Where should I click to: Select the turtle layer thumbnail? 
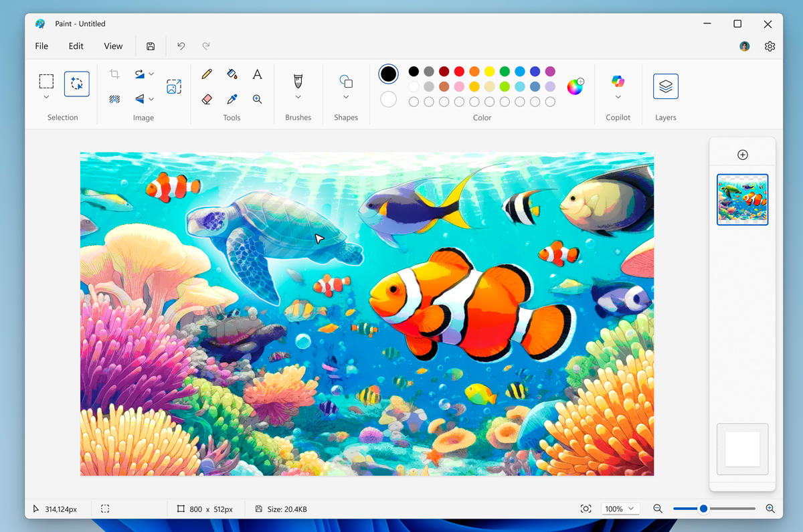tap(742, 199)
